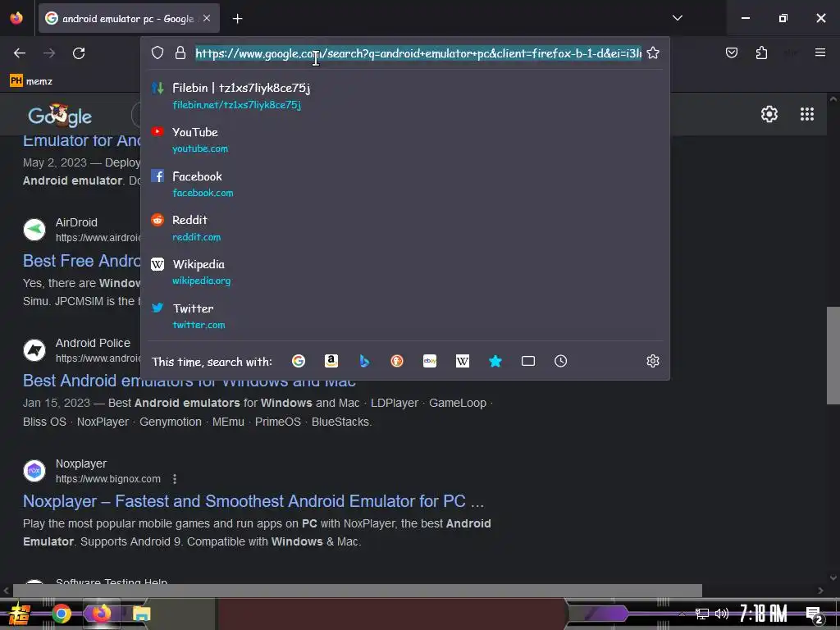
Task: Click the vertical page scrollbar thumb
Action: (x=833, y=355)
